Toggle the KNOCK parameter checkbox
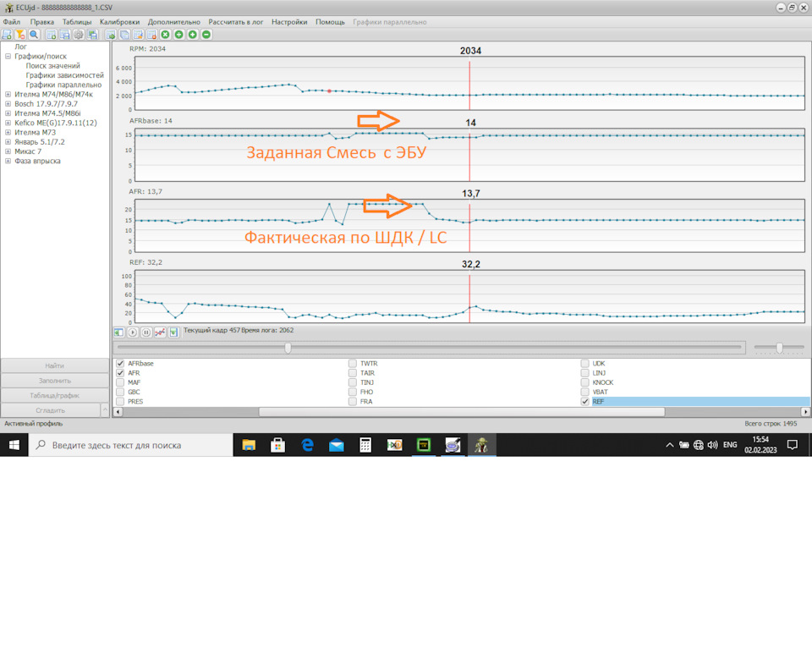The image size is (812, 659). (x=585, y=382)
